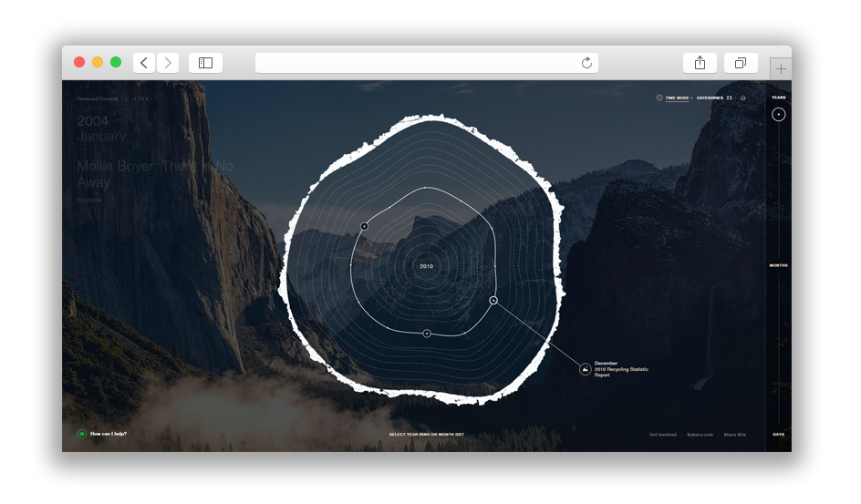The height and width of the screenshot is (504, 861).
Task: Select the Years label on timeline
Action: tap(779, 98)
